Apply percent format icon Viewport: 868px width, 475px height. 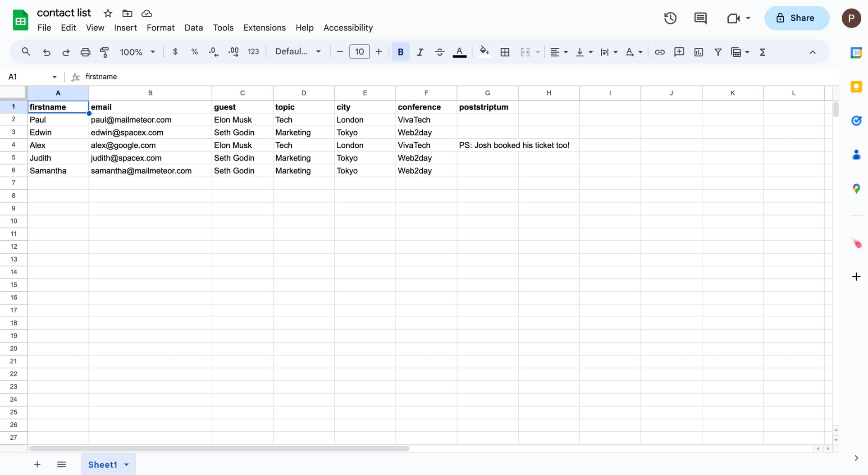194,52
